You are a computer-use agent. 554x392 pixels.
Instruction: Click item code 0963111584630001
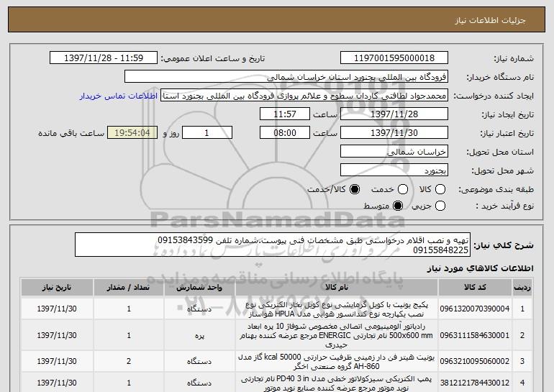click(475, 335)
